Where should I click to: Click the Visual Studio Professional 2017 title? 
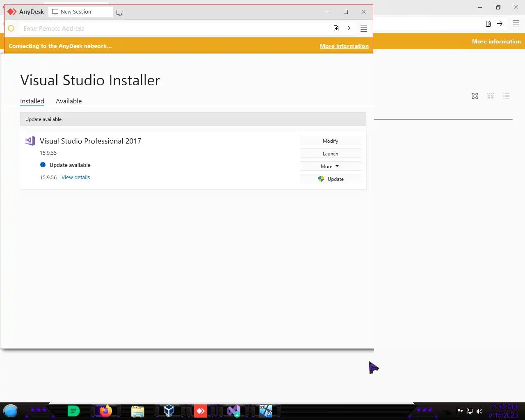[x=90, y=141]
